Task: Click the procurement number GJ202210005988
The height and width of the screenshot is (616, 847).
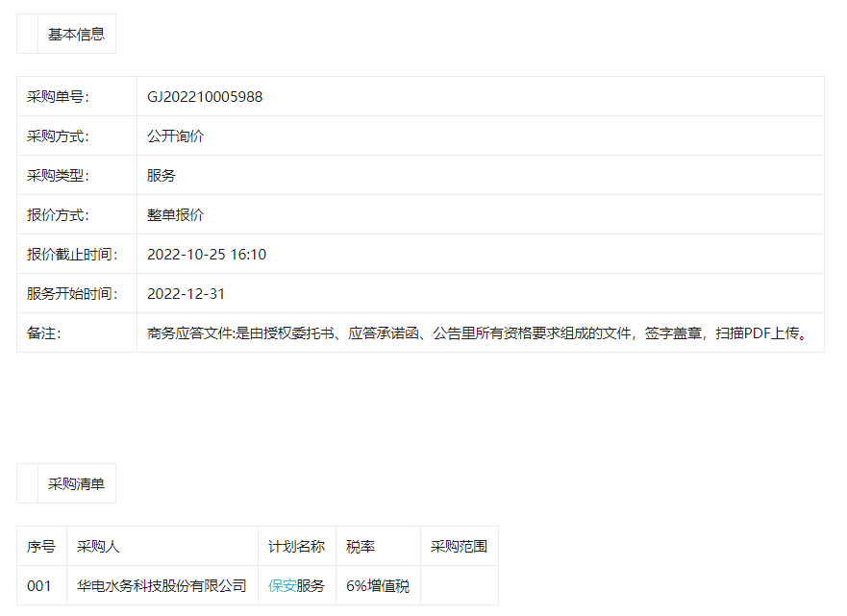Action: pos(205,96)
